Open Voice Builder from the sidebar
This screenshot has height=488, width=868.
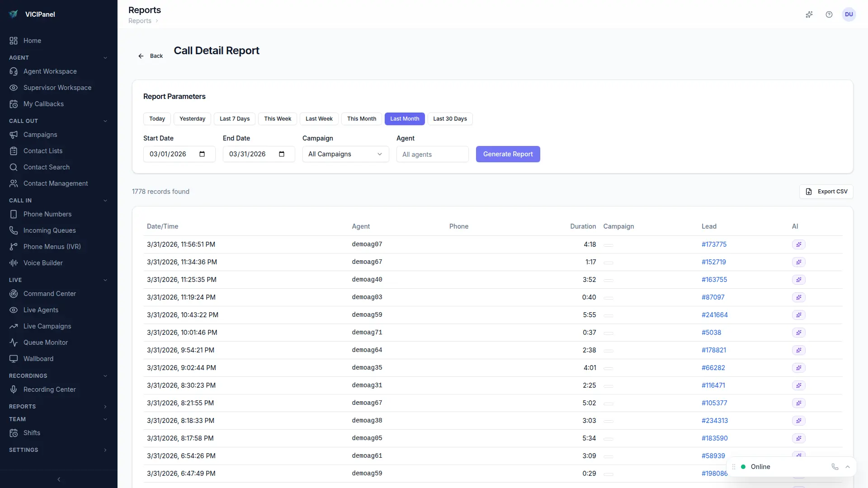[43, 263]
